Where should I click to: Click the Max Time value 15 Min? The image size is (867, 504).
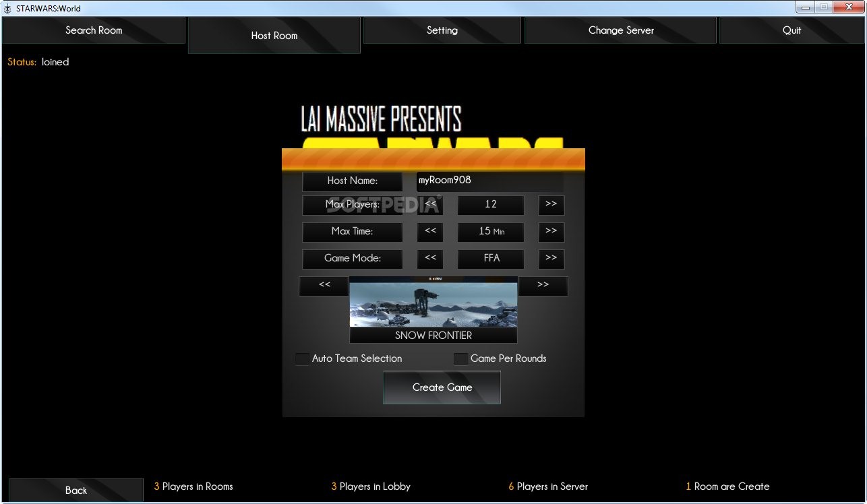(491, 232)
